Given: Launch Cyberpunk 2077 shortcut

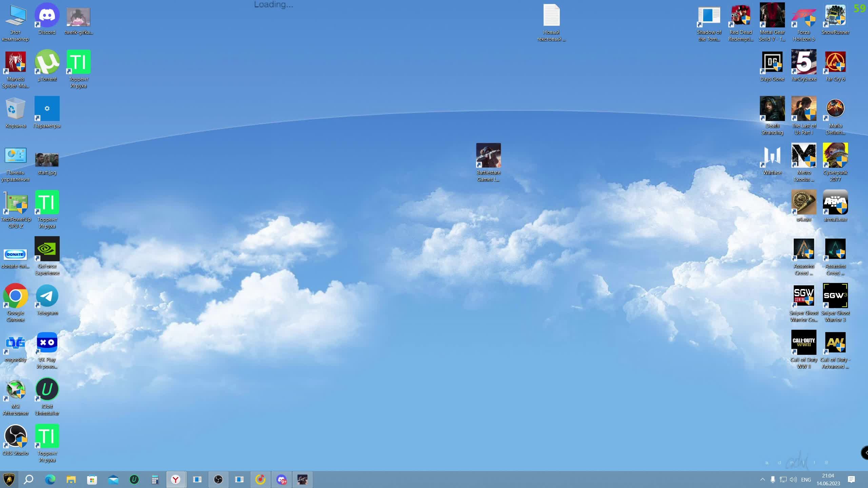Looking at the screenshot, I should 835,156.
